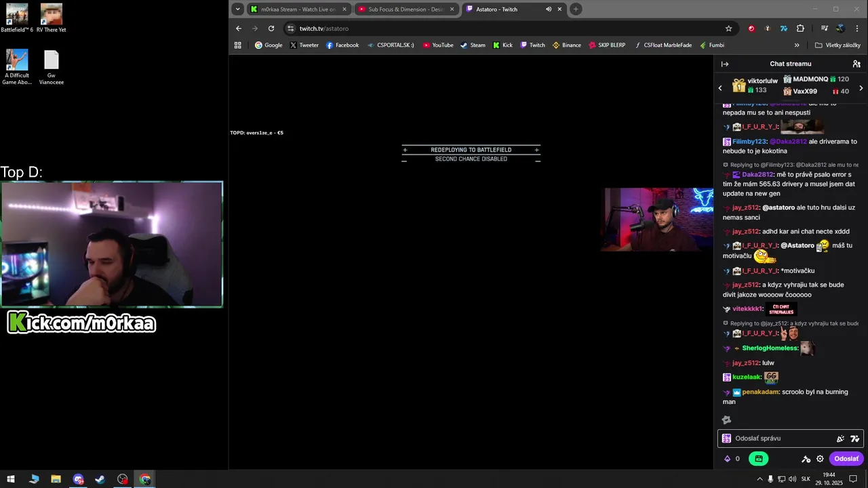Show hidden system tray icons

click(x=759, y=479)
